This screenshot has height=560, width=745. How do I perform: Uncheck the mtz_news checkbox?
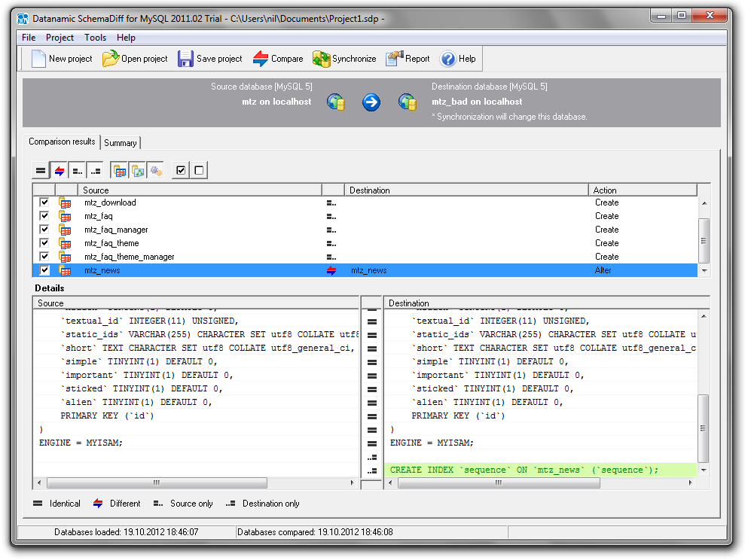tap(44, 270)
